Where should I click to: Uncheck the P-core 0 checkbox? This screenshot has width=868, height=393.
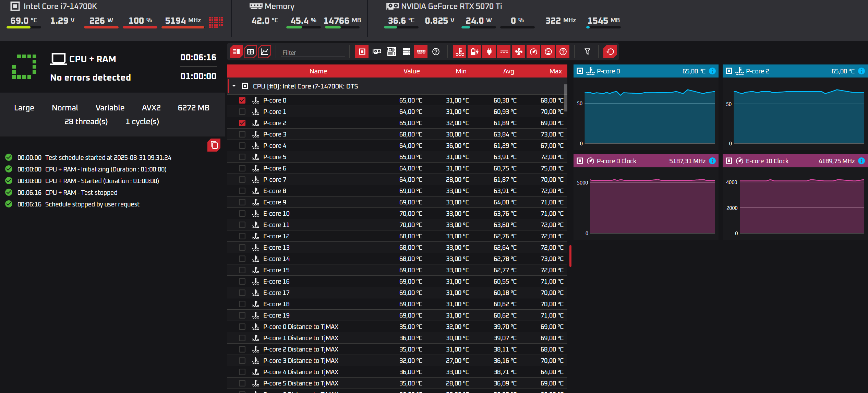click(242, 100)
